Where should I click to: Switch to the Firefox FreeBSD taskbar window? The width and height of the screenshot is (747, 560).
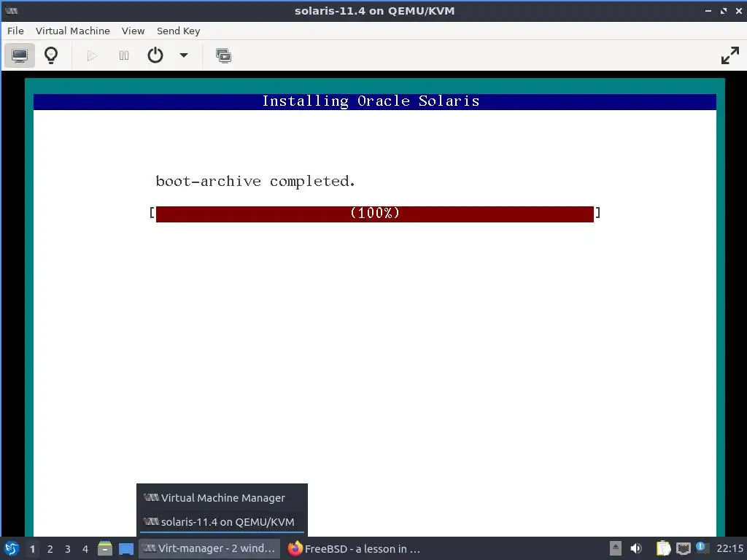pyautogui.click(x=355, y=548)
